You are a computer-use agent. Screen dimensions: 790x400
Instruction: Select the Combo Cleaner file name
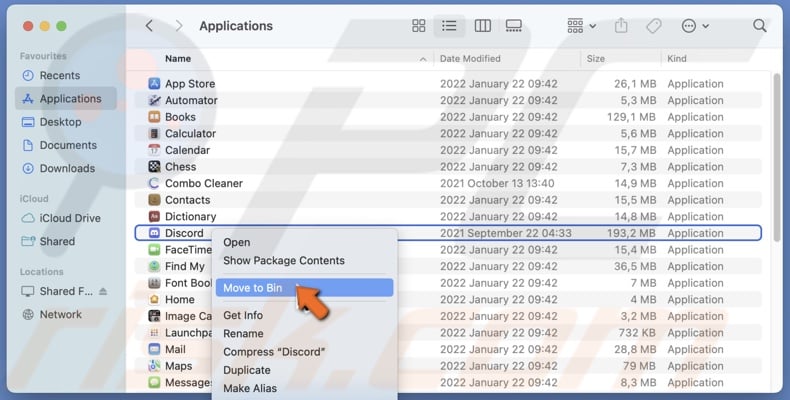(x=204, y=183)
